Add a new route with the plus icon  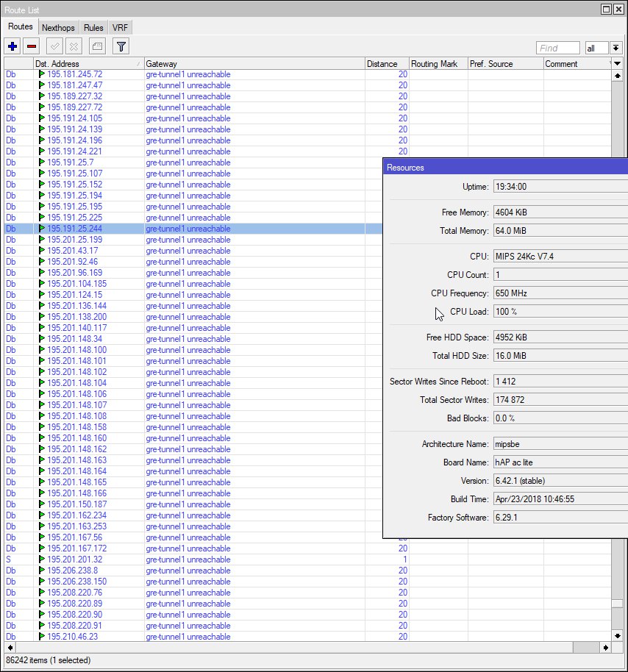[13, 46]
